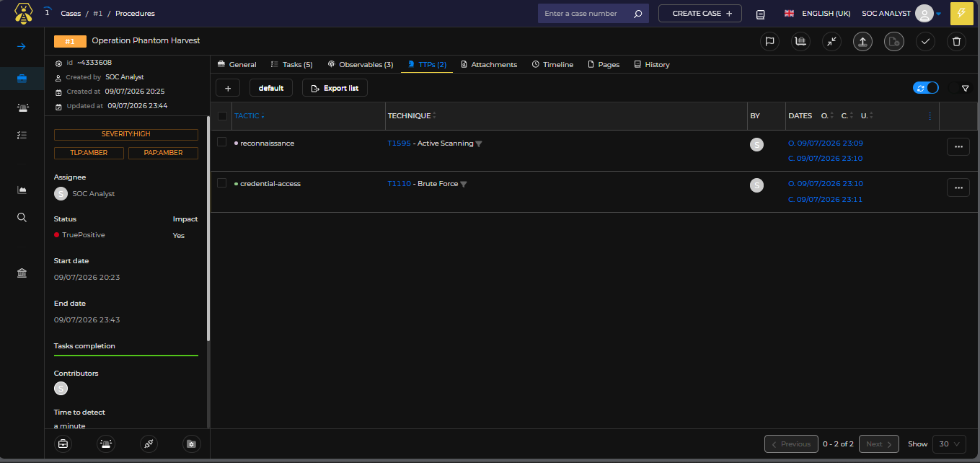Sort by the TECHNIQUE column
This screenshot has width=980, height=463.
point(412,116)
